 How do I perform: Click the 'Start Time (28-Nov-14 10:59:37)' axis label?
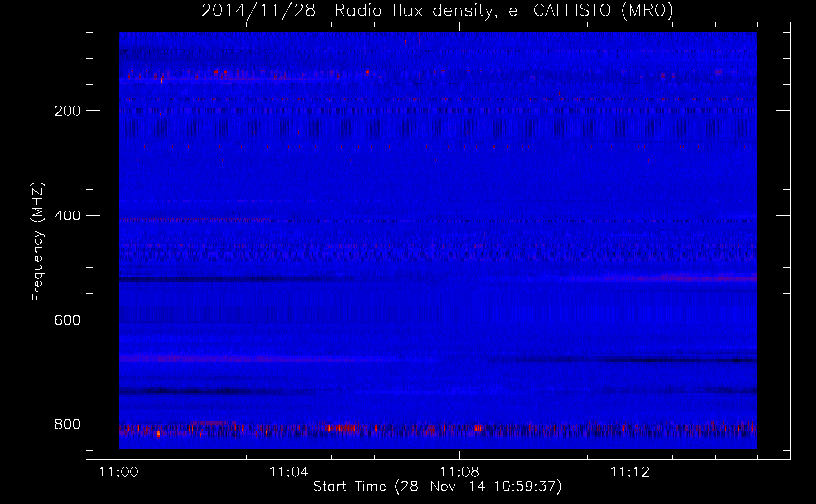437,487
